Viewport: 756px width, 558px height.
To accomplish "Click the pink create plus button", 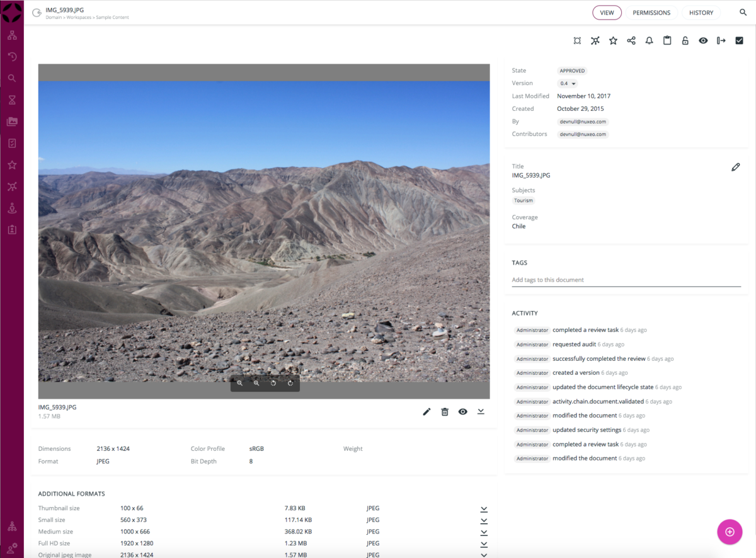I will [x=730, y=532].
